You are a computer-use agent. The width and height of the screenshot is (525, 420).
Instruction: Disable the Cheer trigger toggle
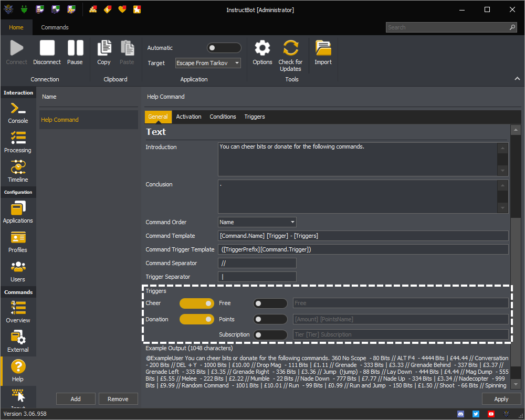click(x=196, y=303)
